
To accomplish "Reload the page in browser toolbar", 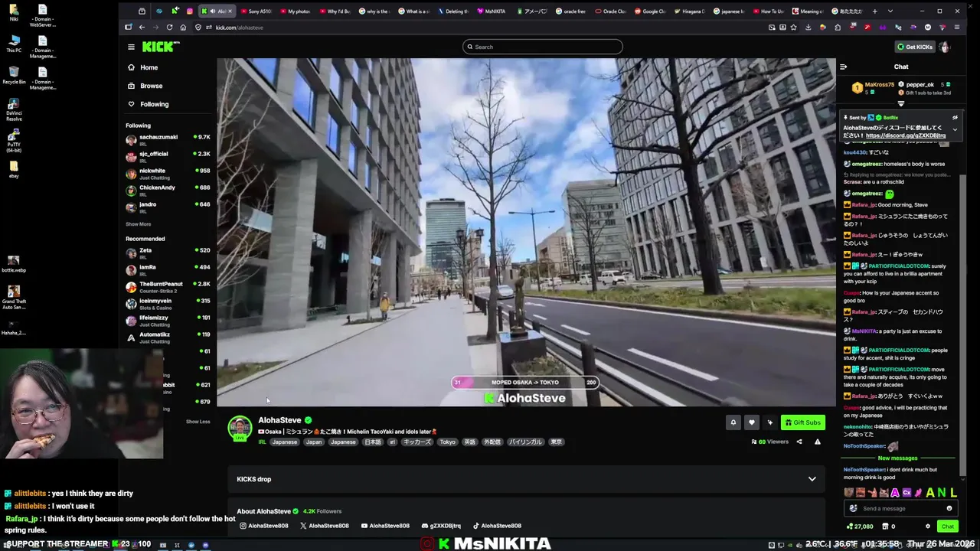I will [x=169, y=28].
